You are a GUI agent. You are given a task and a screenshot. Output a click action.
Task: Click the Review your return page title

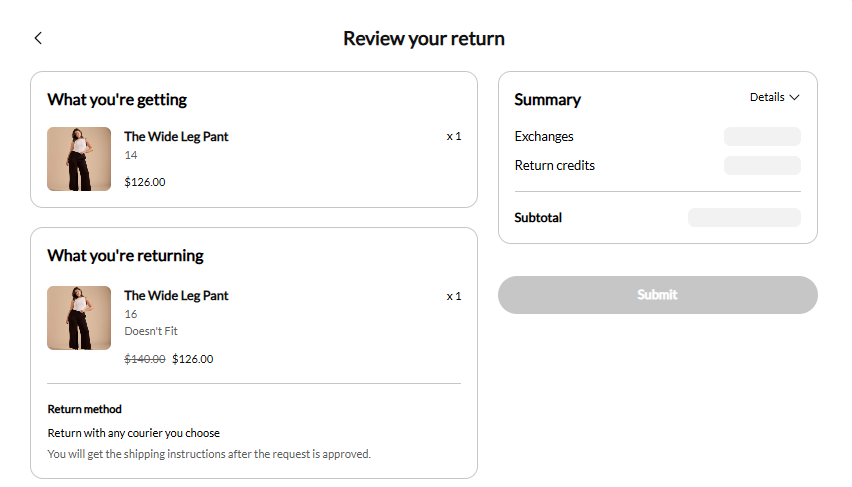(x=424, y=39)
